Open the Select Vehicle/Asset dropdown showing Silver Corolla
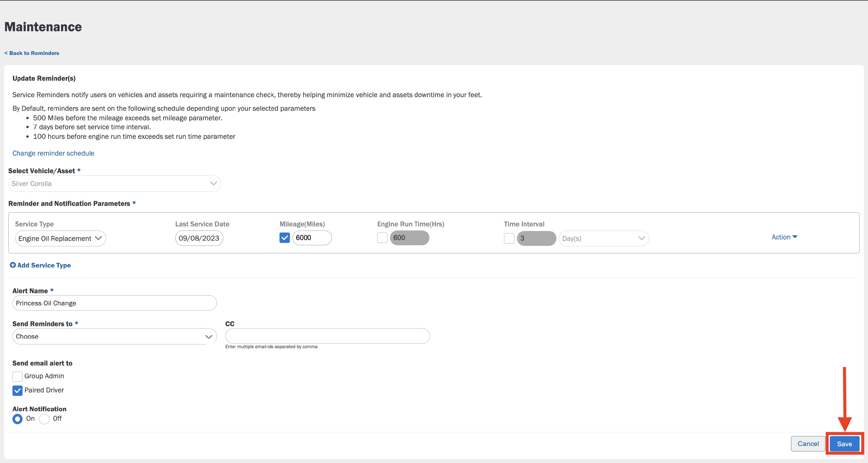This screenshot has height=463, width=868. point(115,184)
